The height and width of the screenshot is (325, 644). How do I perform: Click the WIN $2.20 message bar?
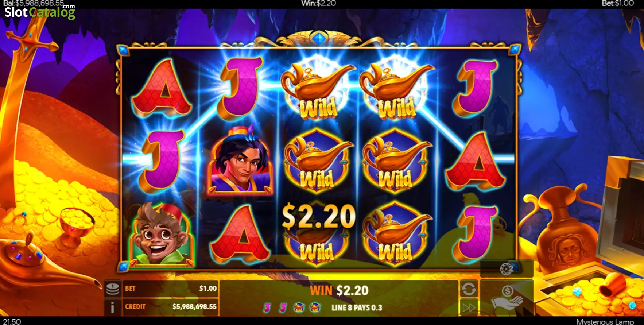click(x=339, y=290)
